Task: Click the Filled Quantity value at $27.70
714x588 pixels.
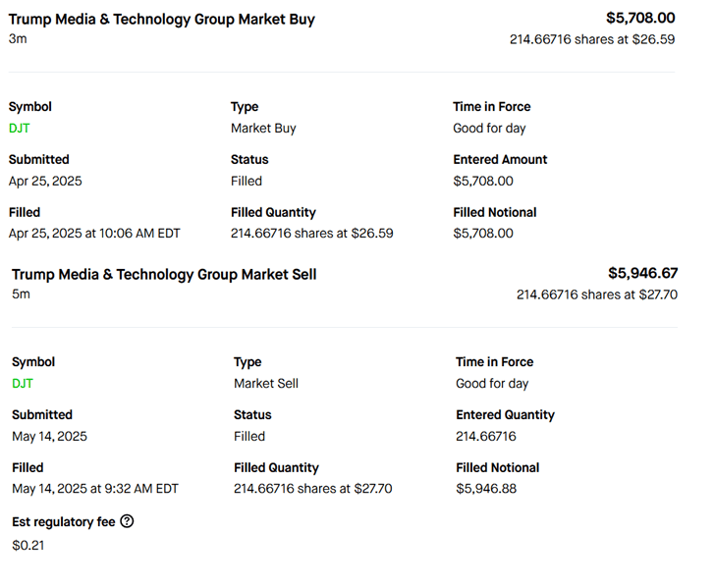Action: click(312, 489)
